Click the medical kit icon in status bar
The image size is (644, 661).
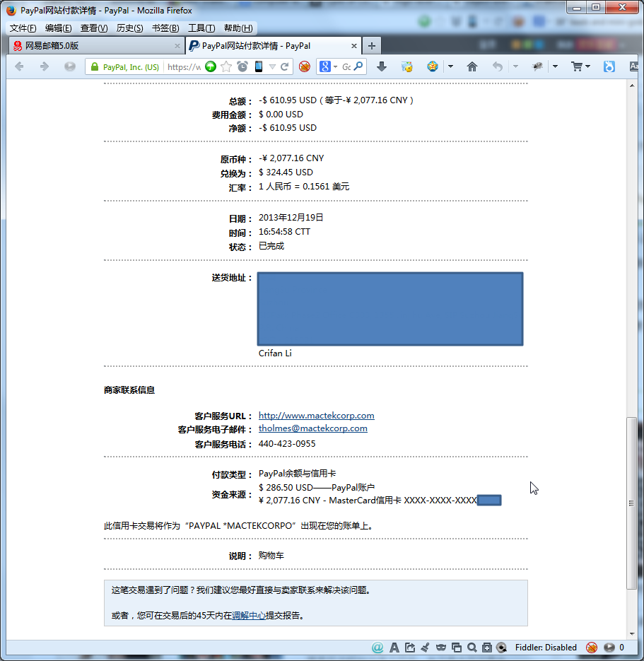tap(487, 648)
